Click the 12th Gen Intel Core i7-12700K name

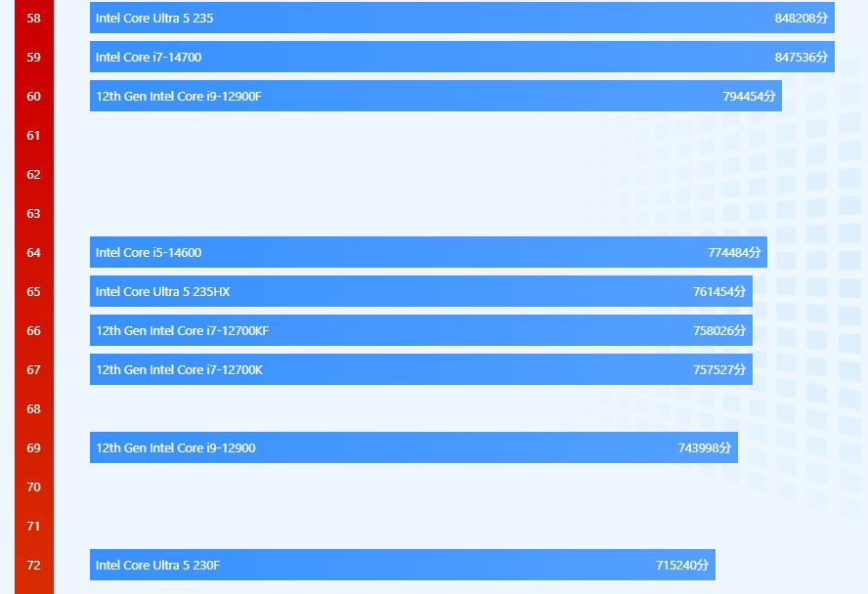click(x=179, y=370)
